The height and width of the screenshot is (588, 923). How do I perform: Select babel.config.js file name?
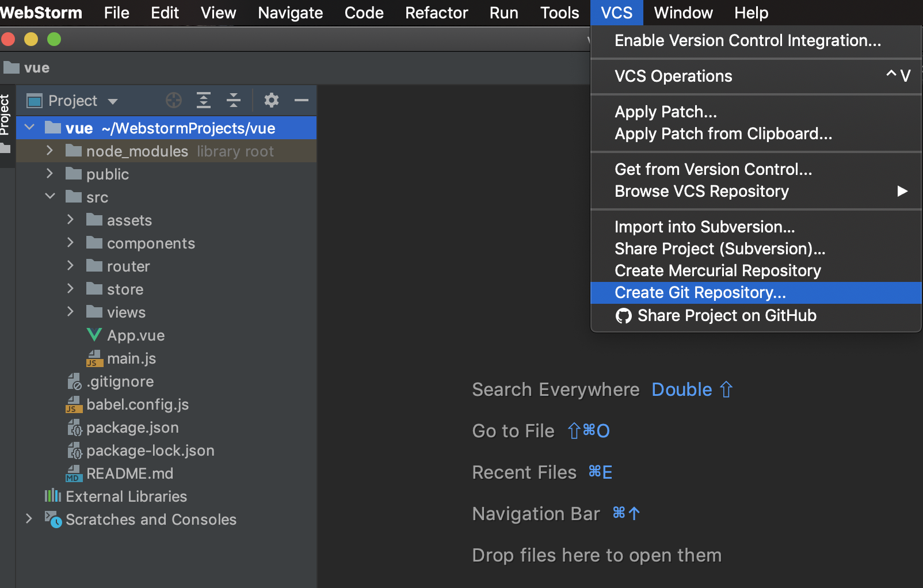click(138, 404)
